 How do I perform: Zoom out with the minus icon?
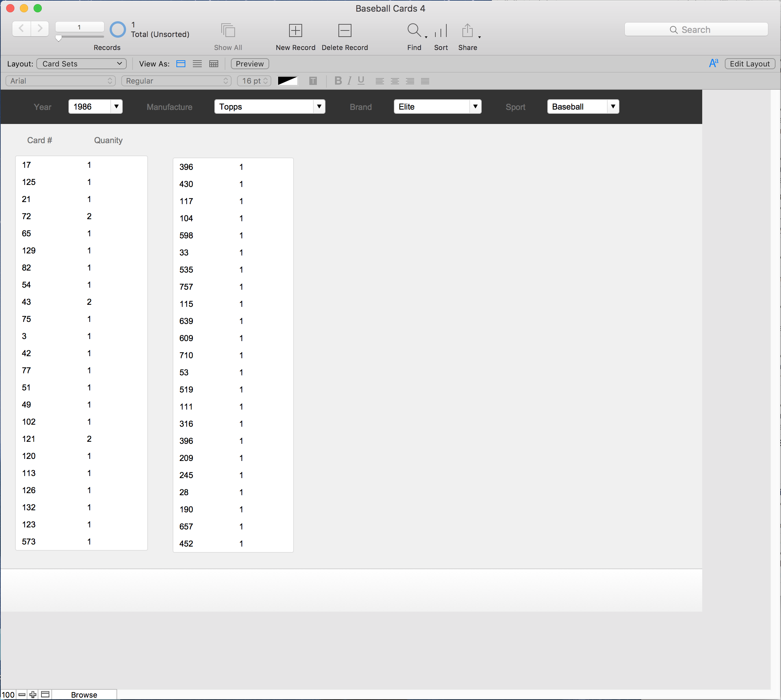click(x=22, y=695)
